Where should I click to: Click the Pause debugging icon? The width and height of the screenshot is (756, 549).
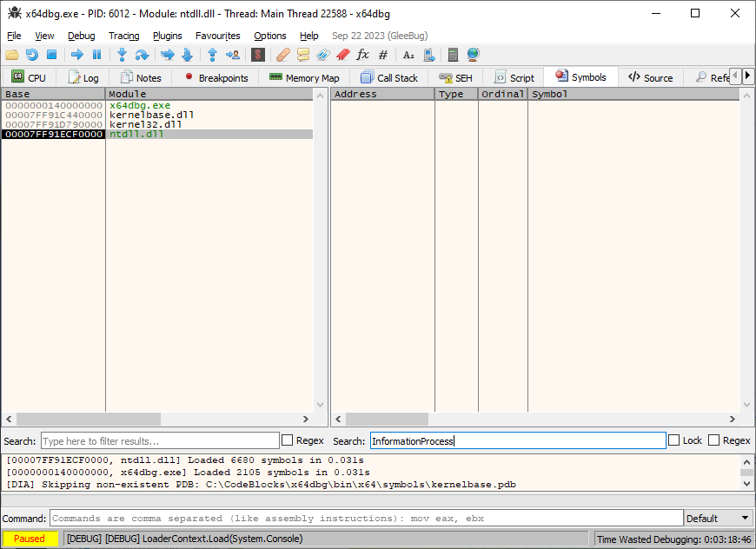pyautogui.click(x=96, y=55)
